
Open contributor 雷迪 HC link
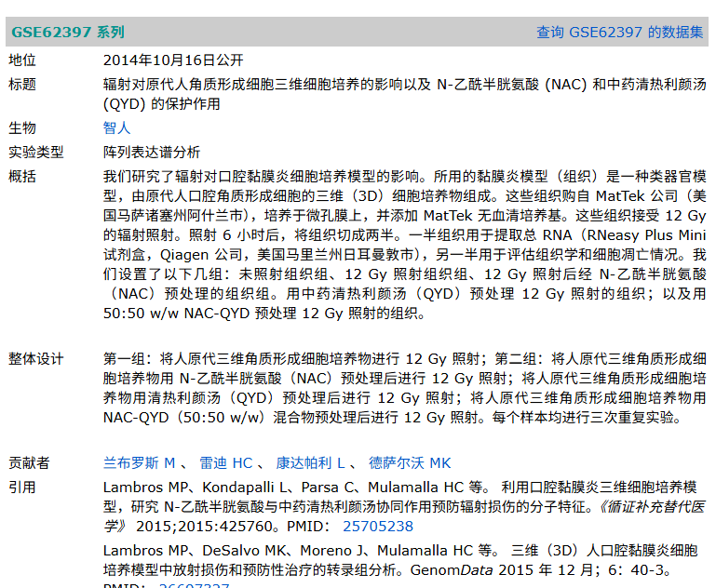(x=226, y=463)
